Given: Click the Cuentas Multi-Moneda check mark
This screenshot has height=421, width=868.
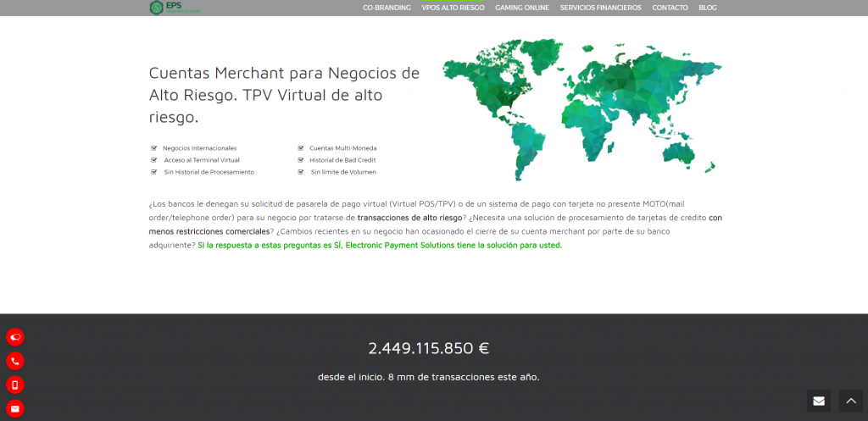Looking at the screenshot, I should click(x=301, y=147).
